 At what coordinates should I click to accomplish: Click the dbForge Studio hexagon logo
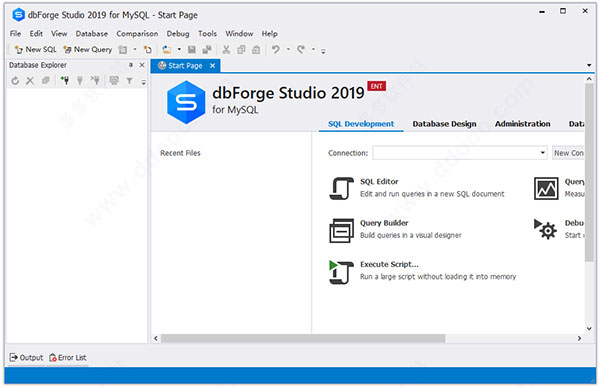point(186,102)
